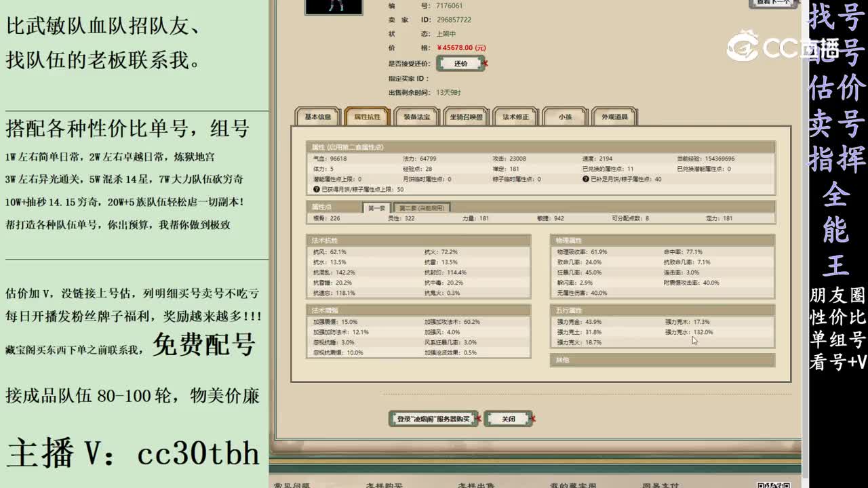Click the 当前经验: 154369696 value
This screenshot has width=868, height=488.
click(x=705, y=159)
